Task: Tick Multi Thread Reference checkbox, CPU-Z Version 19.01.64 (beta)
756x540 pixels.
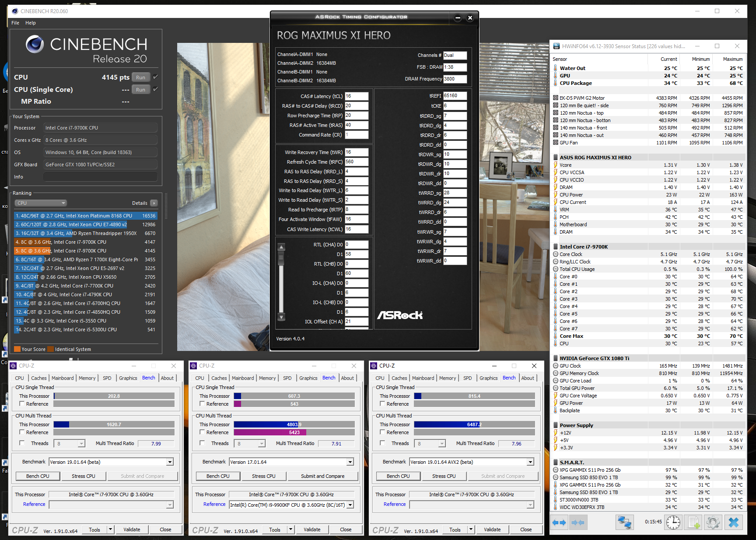Action: click(22, 432)
